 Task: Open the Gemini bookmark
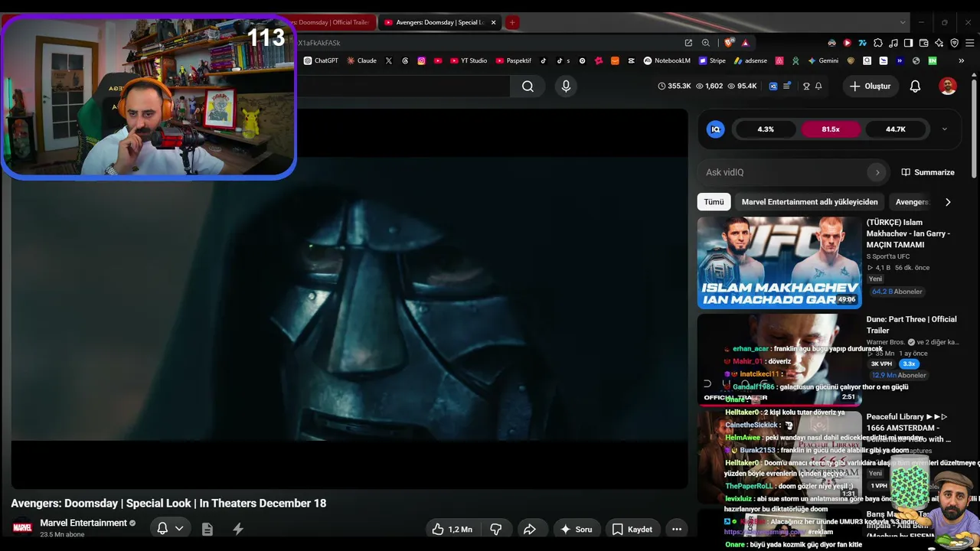pos(823,60)
